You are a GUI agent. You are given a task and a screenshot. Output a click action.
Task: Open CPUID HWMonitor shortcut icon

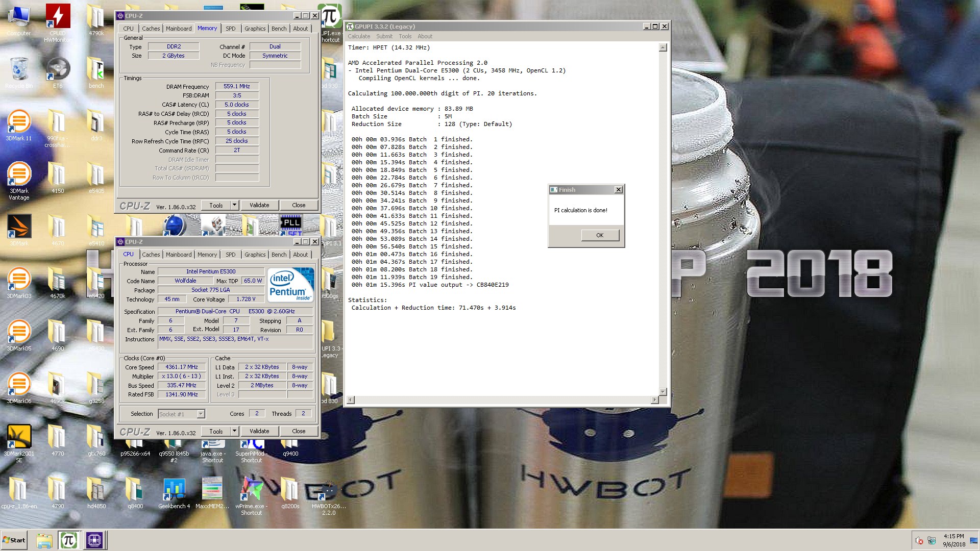click(58, 23)
